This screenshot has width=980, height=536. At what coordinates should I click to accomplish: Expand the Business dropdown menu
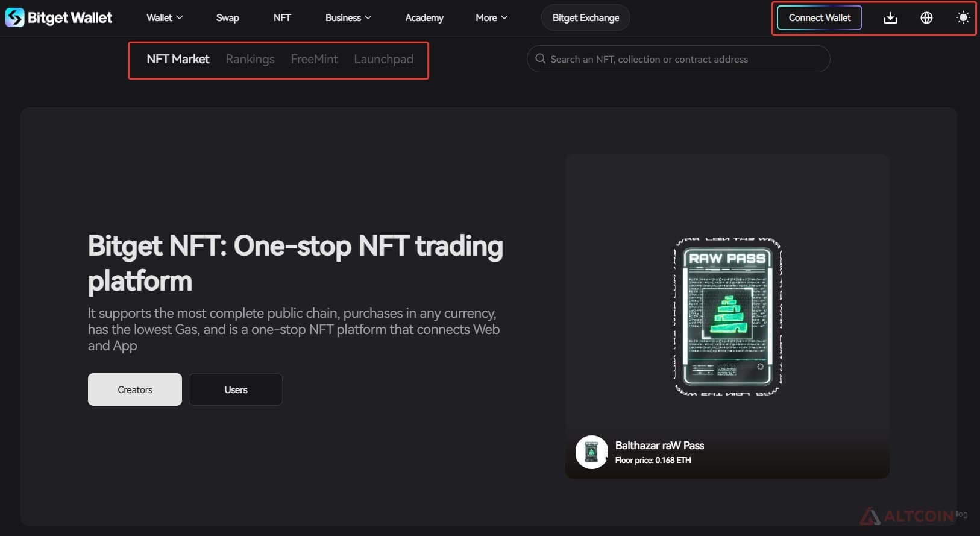(x=348, y=18)
